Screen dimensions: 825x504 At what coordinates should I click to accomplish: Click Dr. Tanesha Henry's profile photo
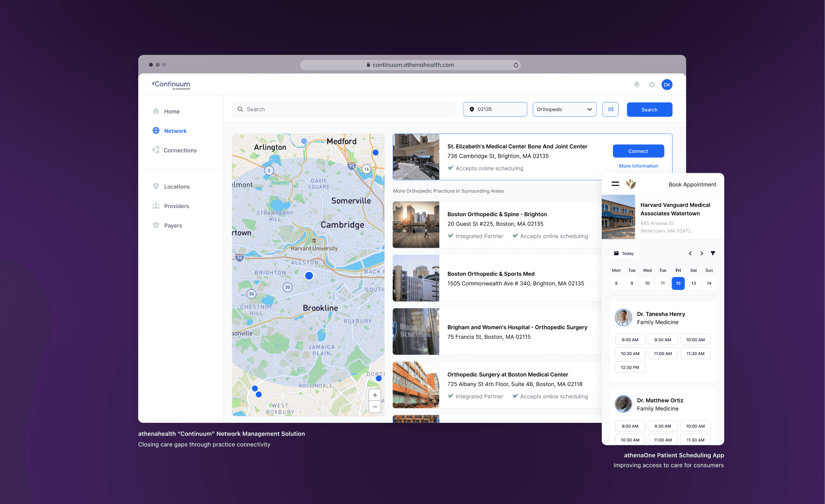point(623,318)
